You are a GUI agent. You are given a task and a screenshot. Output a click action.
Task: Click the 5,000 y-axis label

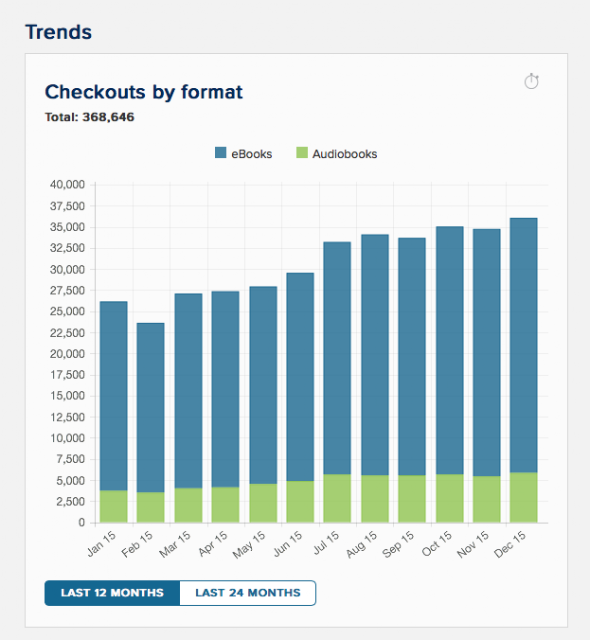(70, 481)
